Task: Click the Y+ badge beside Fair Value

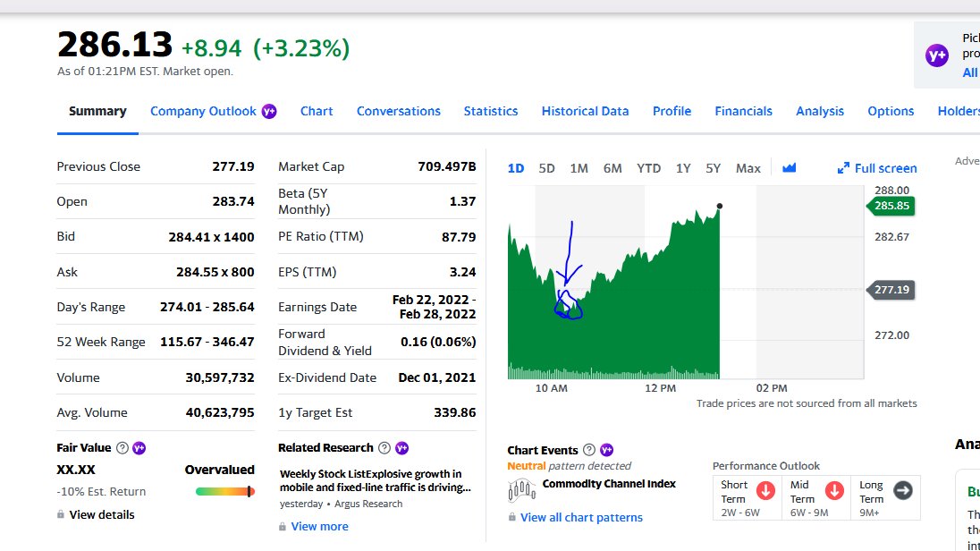Action: [x=139, y=448]
